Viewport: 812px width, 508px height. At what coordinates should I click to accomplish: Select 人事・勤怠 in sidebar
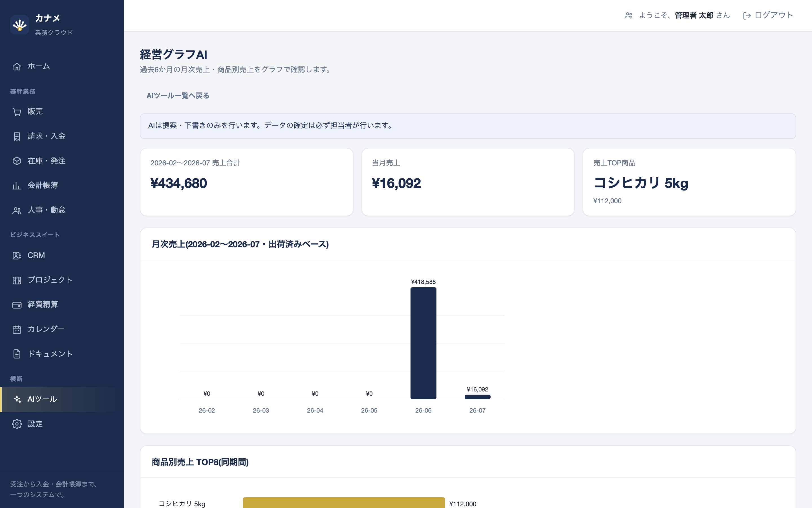click(x=62, y=210)
